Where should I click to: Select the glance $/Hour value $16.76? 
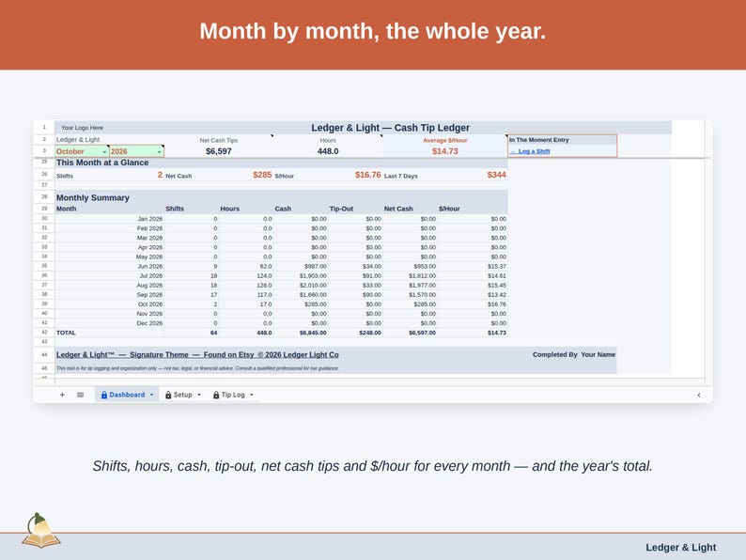(x=367, y=175)
